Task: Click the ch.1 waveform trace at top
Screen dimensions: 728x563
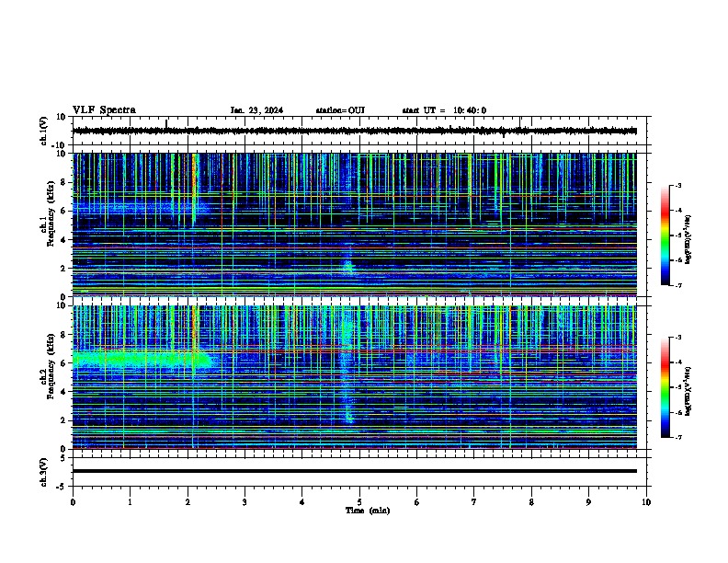Action: pos(354,131)
